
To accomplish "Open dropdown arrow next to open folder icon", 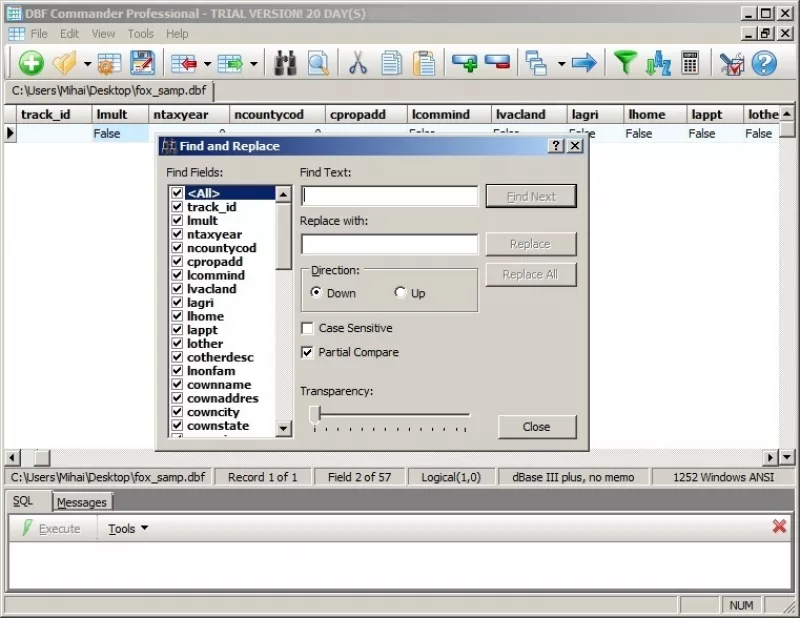I will pyautogui.click(x=87, y=64).
